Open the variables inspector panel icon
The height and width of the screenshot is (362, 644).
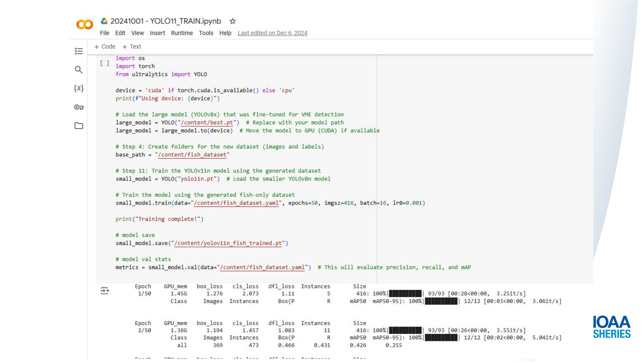(x=79, y=88)
